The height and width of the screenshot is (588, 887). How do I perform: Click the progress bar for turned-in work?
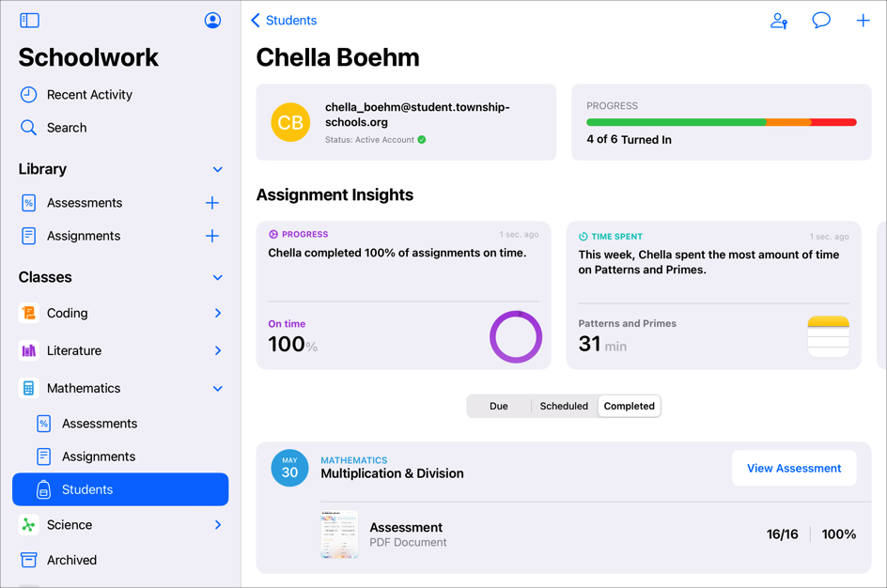pos(721,122)
